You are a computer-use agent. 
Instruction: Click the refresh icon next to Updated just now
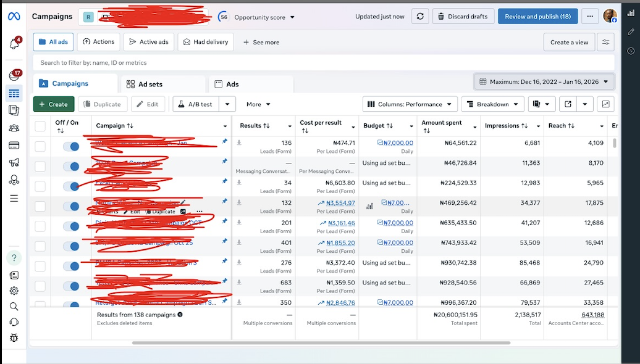[x=420, y=17]
